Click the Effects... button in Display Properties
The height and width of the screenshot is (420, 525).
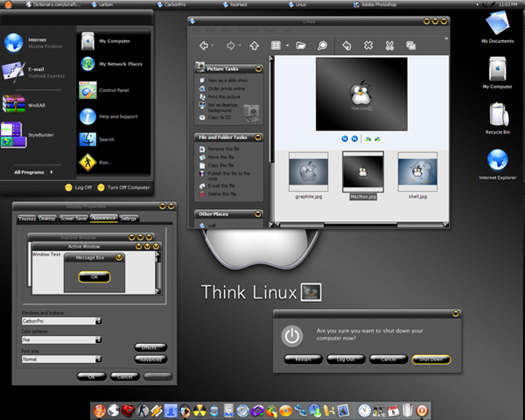click(x=150, y=347)
